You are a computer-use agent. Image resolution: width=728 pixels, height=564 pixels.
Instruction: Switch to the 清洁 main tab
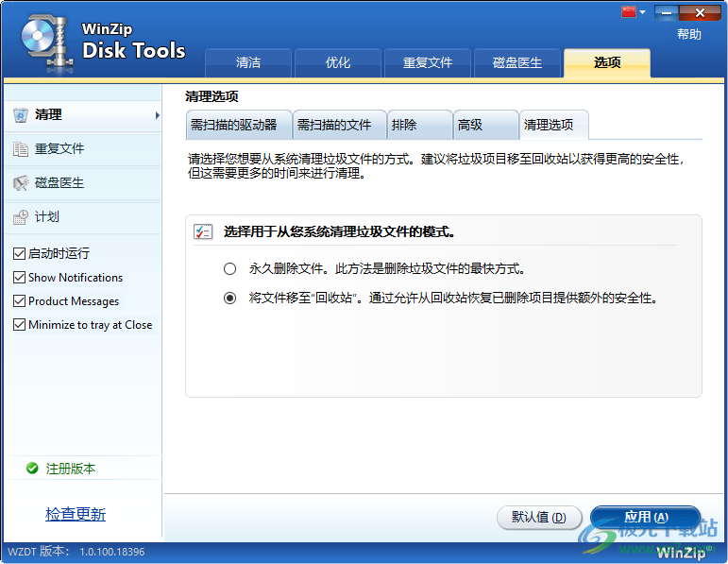pos(248,62)
